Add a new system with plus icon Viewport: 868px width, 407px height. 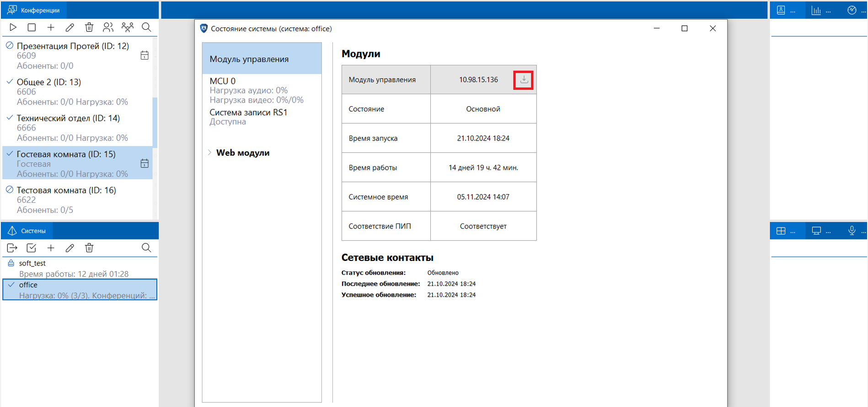coord(51,248)
